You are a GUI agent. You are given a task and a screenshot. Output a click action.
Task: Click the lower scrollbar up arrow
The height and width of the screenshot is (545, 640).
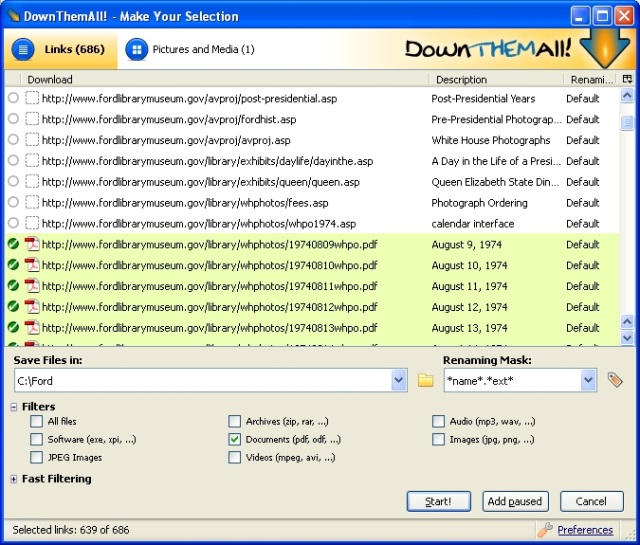click(x=627, y=321)
